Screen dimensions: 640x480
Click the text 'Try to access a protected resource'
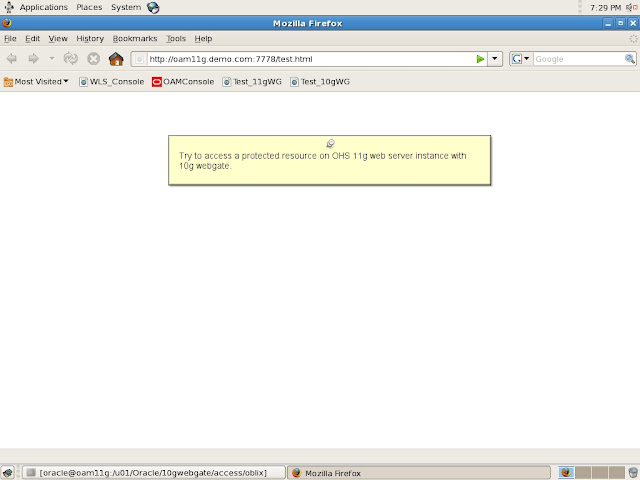coord(248,156)
